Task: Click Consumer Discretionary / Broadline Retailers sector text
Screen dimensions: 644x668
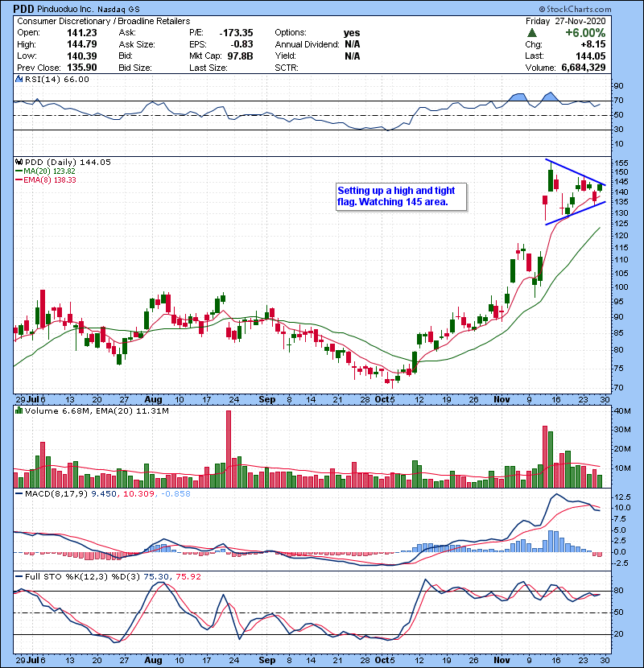Action: (x=104, y=21)
